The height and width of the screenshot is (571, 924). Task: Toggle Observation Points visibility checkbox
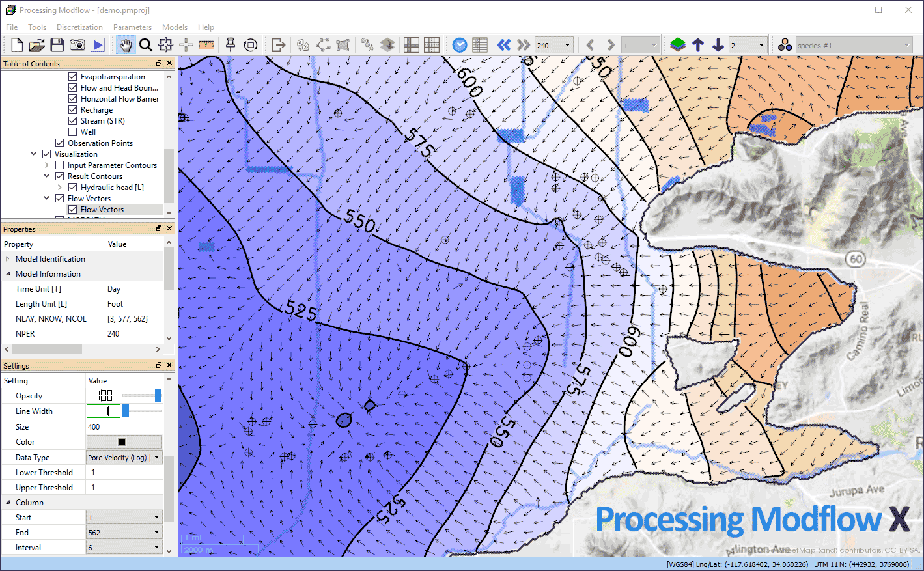pos(60,143)
